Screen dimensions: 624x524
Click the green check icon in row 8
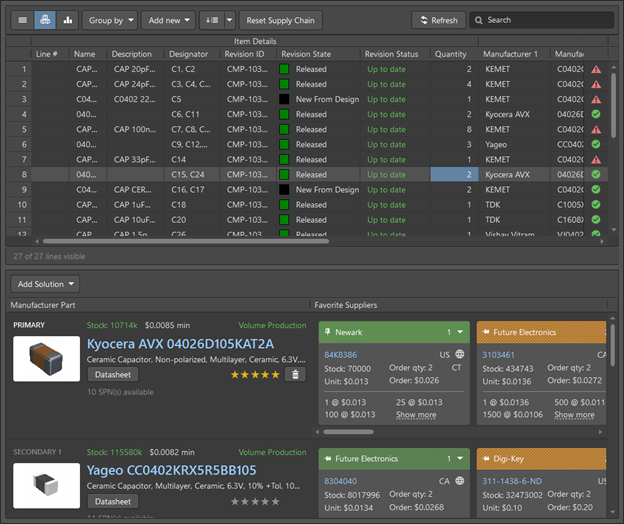click(x=596, y=174)
